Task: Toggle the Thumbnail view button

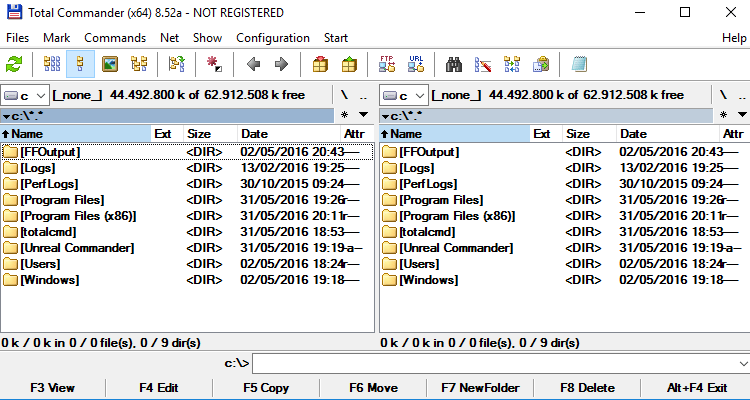Action: point(110,64)
